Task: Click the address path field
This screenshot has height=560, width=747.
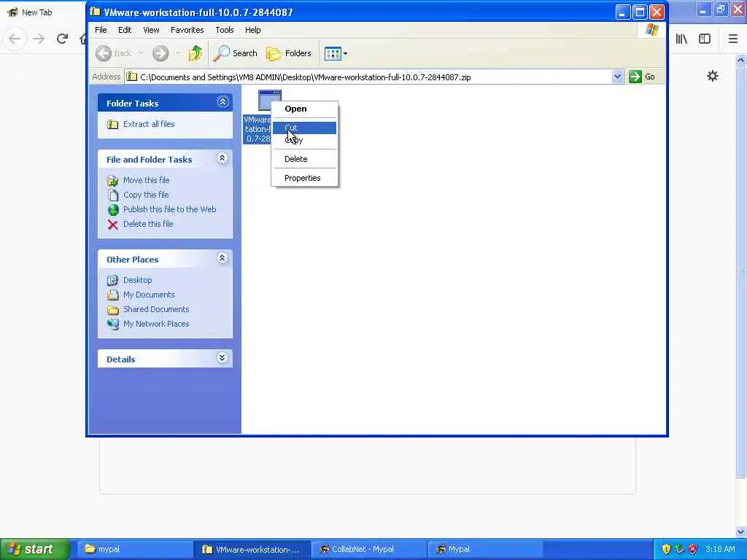Action: (369, 77)
